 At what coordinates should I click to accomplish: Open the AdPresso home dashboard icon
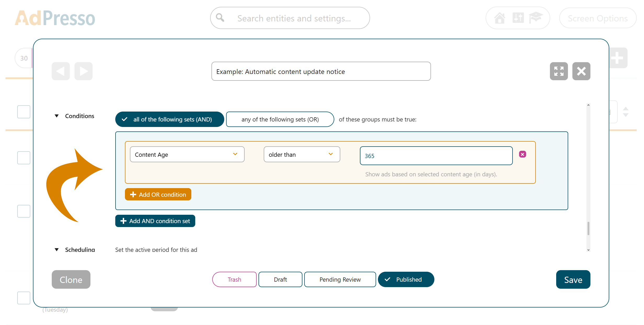[500, 18]
